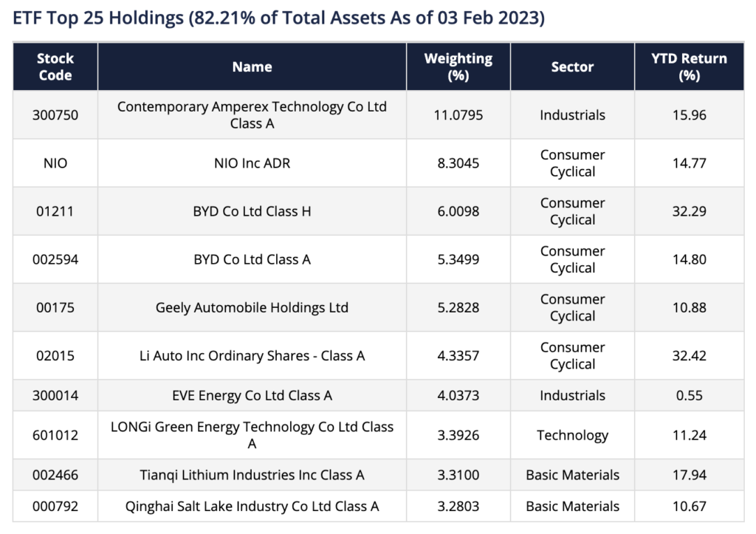Viewport: 756px width, 534px height.
Task: Click Tianqi Lithium Industries Inc Class A
Action: pyautogui.click(x=252, y=475)
